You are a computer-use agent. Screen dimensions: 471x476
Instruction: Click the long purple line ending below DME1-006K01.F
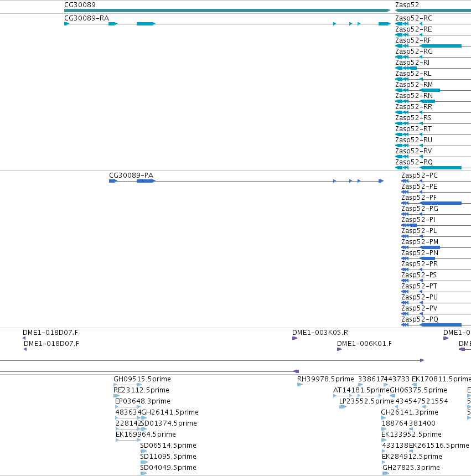coord(212,360)
